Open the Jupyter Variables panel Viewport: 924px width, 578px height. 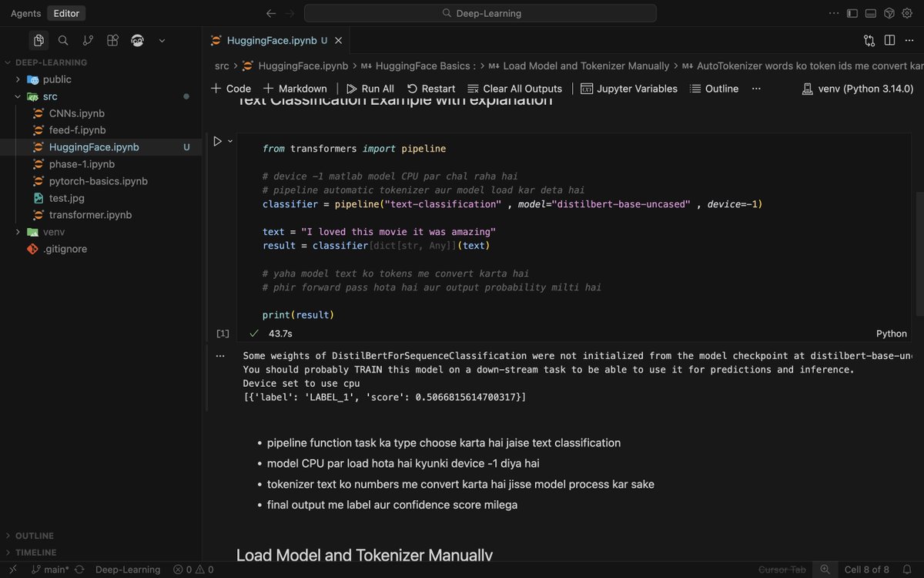click(x=629, y=89)
